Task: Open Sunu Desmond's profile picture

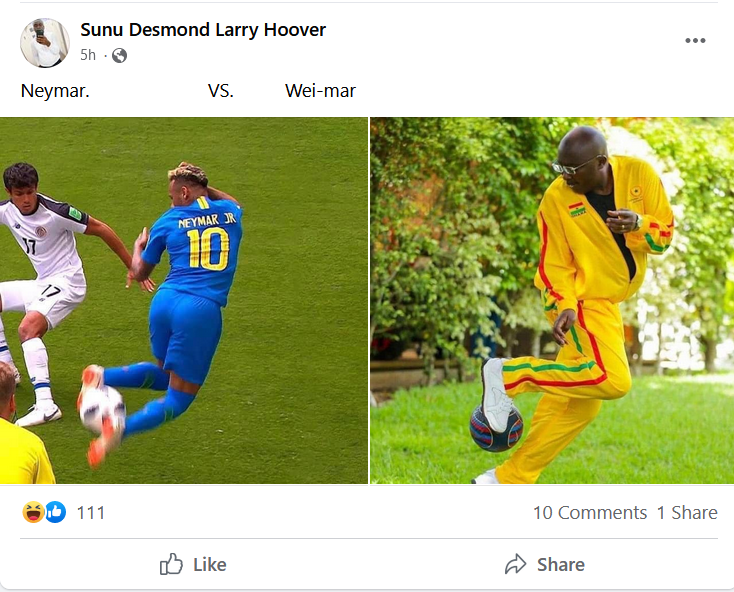Action: coord(45,43)
